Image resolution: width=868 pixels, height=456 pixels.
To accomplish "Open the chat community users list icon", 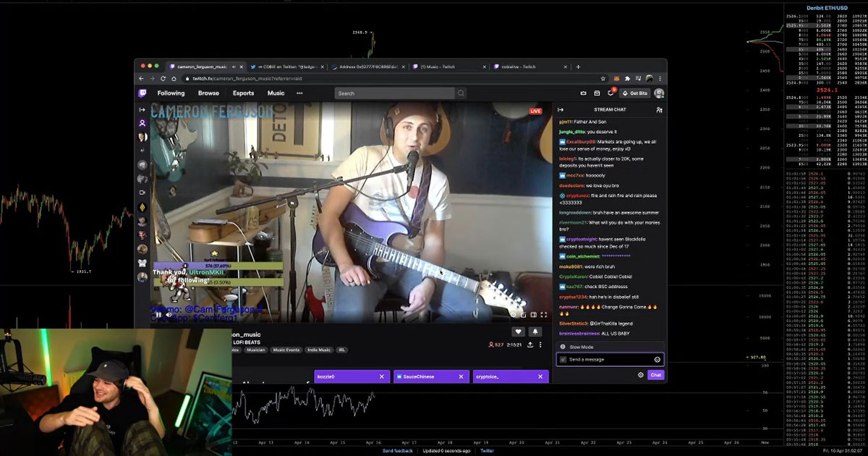I will point(659,110).
